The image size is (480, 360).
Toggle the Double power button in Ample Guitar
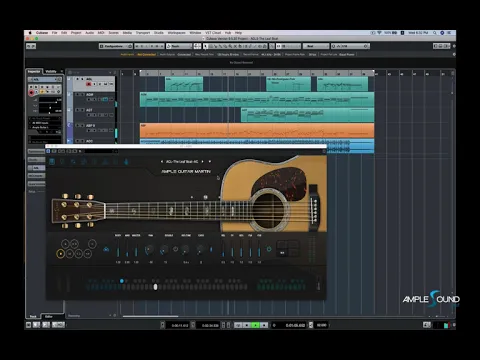tap(175, 249)
